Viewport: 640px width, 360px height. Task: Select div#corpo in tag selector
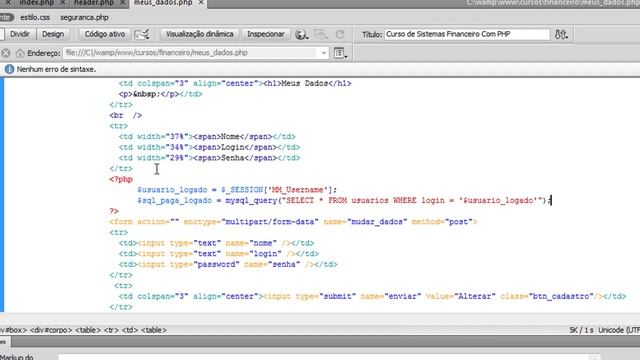51,330
